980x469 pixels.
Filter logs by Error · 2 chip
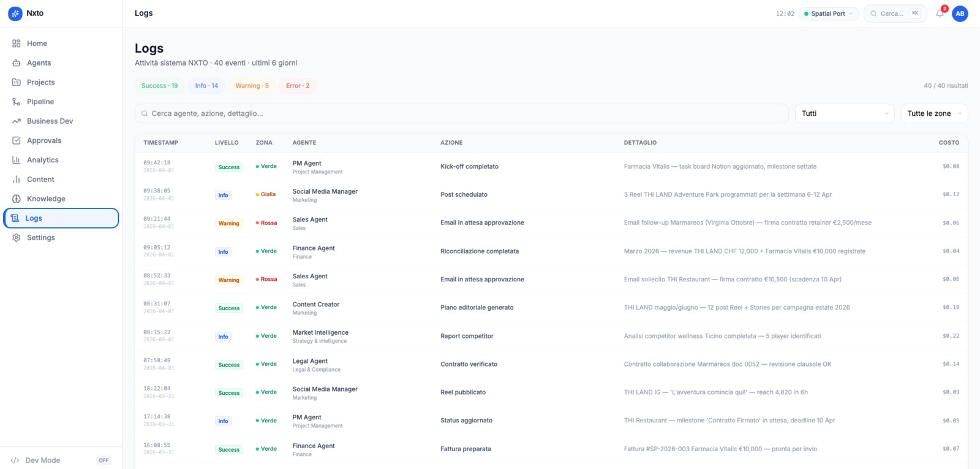[298, 86]
